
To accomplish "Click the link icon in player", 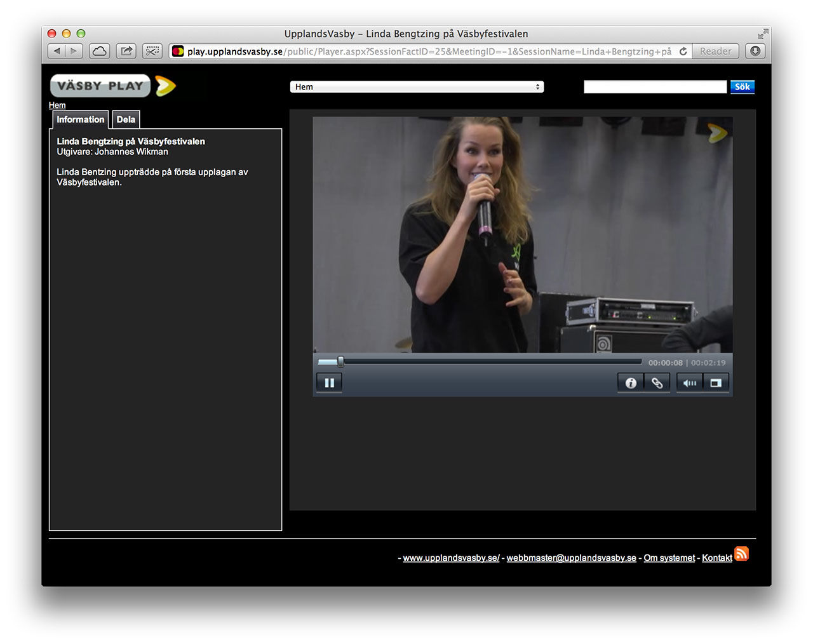I will (657, 383).
